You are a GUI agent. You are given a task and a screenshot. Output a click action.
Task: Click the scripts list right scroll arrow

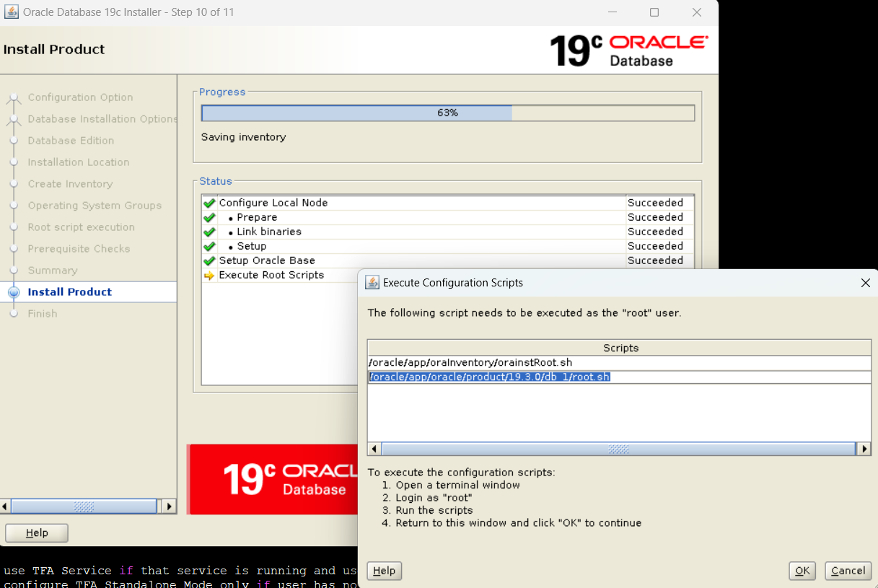[864, 449]
